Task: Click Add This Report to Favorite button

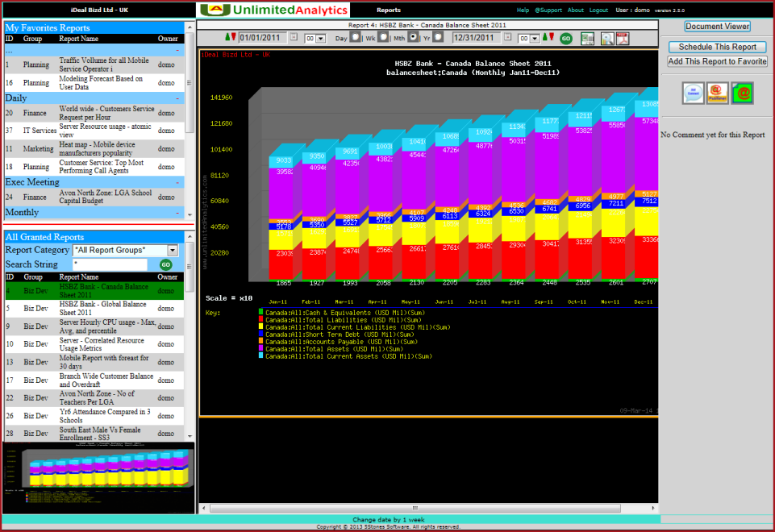Action: 717,61
